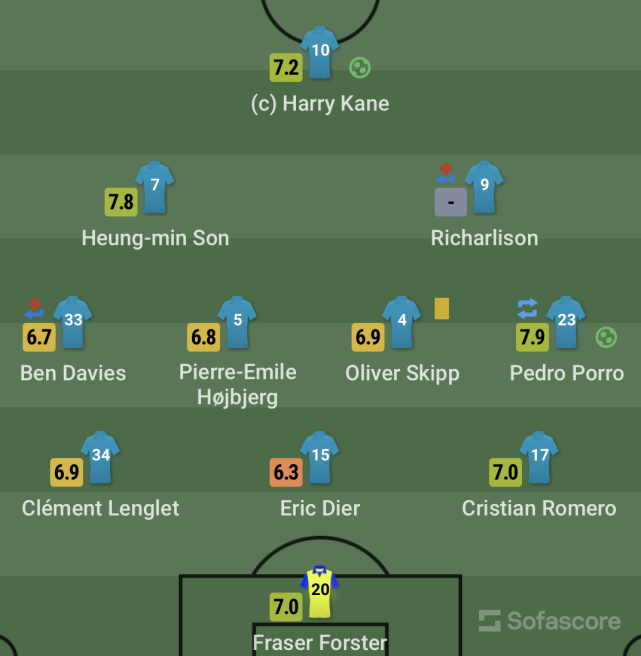Select Richarlison's grey dash rating badge
641x656 pixels.
tap(451, 202)
